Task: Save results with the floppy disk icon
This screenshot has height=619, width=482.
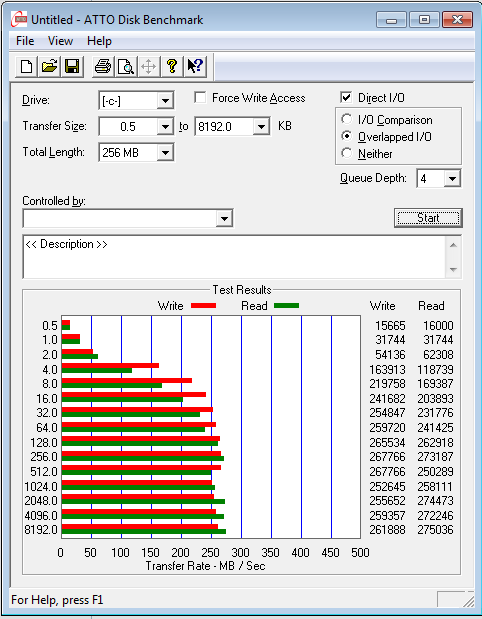Action: point(72,66)
